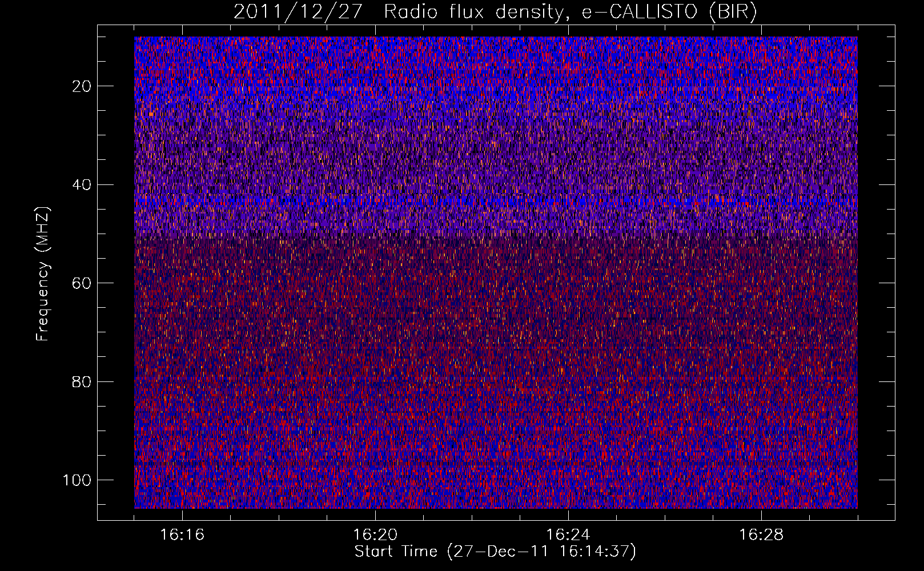
Task: Click the 'Start Time (27-Dec-11 16:14:37)' axis label
Action: [495, 552]
